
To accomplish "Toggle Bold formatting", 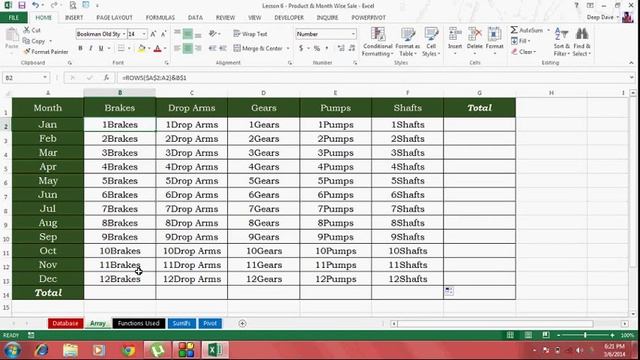I will click(x=80, y=48).
